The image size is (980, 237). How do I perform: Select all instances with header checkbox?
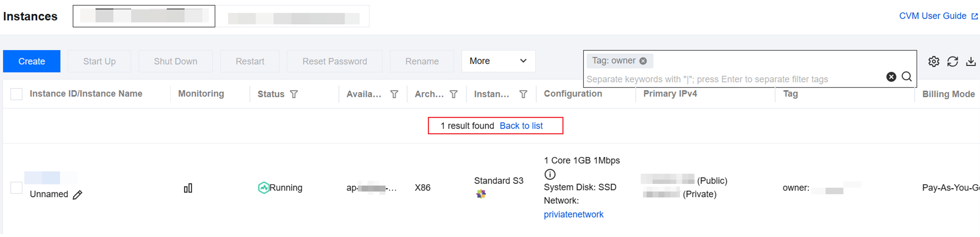click(16, 94)
